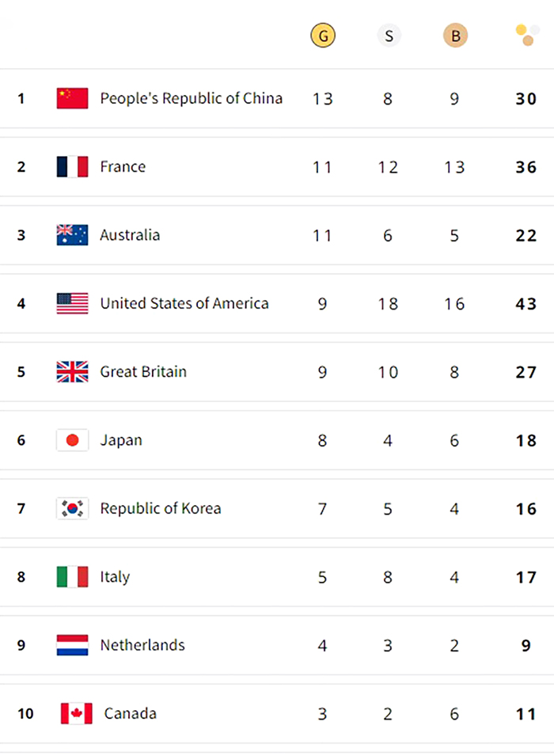554x756 pixels.
Task: Click the France flag icon
Action: pos(72,167)
